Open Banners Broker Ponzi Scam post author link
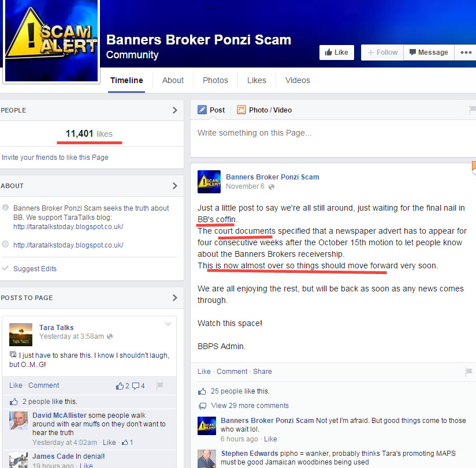 point(272,177)
